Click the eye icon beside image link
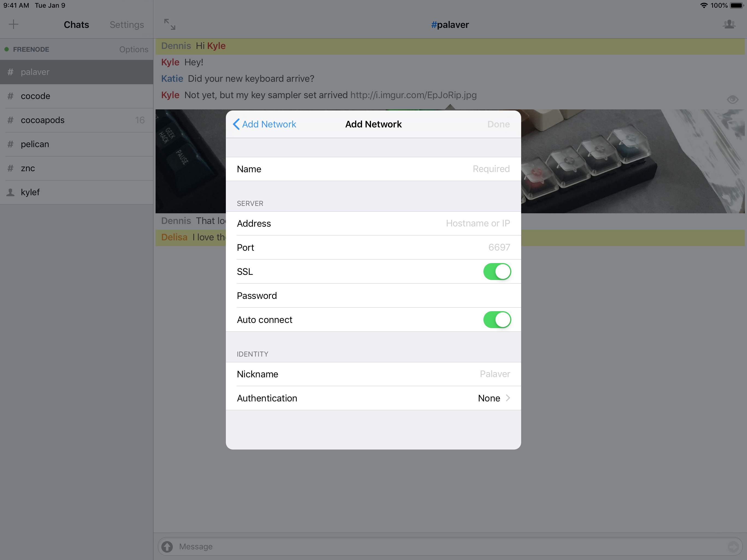747x560 pixels. pos(732,99)
